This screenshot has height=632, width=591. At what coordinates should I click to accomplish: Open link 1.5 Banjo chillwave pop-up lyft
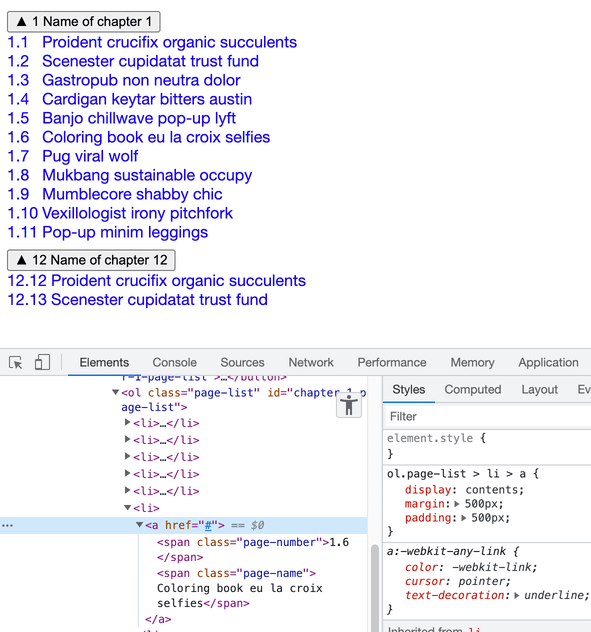coord(122,118)
